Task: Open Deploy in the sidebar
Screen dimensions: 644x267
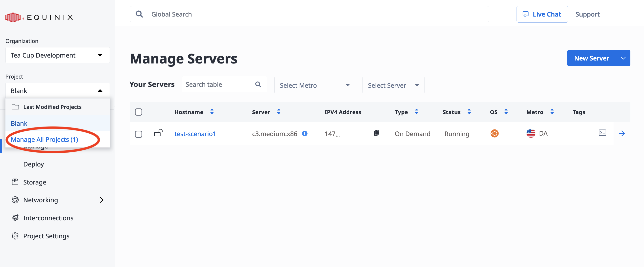Action: 33,164
